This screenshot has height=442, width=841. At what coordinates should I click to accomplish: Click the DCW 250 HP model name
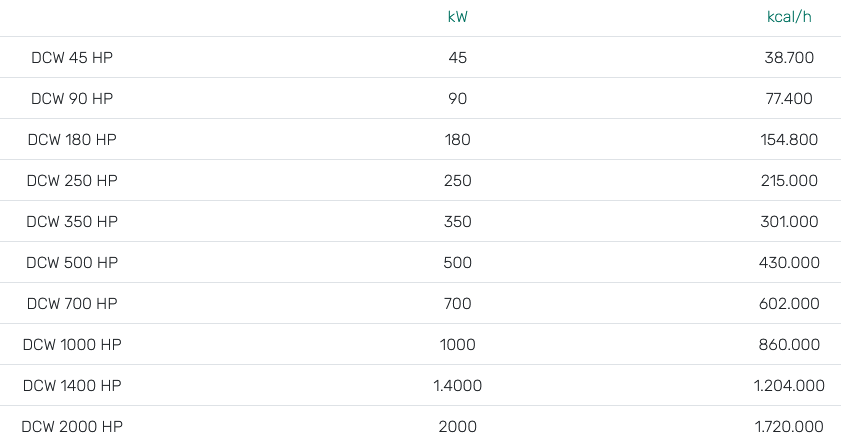click(72, 181)
